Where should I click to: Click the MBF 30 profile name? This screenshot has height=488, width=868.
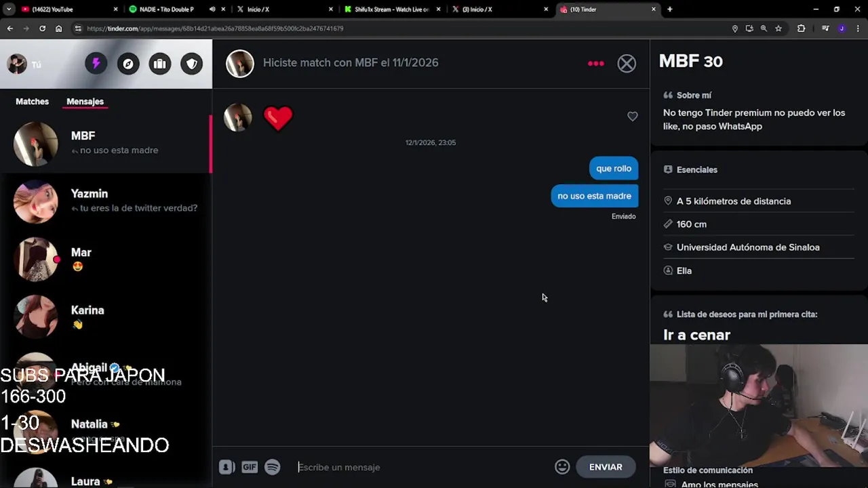[690, 62]
